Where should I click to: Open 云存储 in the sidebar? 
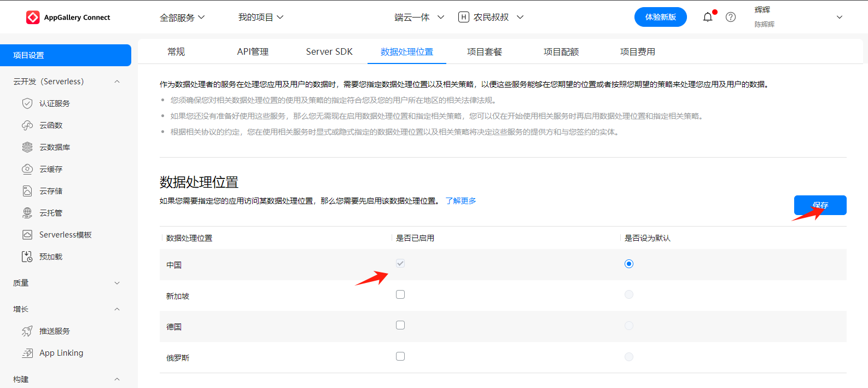tap(51, 191)
